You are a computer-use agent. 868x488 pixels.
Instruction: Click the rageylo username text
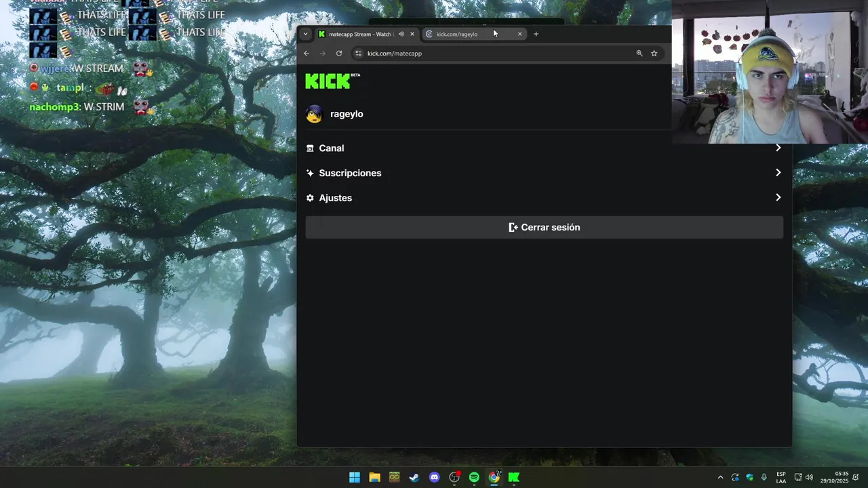347,114
